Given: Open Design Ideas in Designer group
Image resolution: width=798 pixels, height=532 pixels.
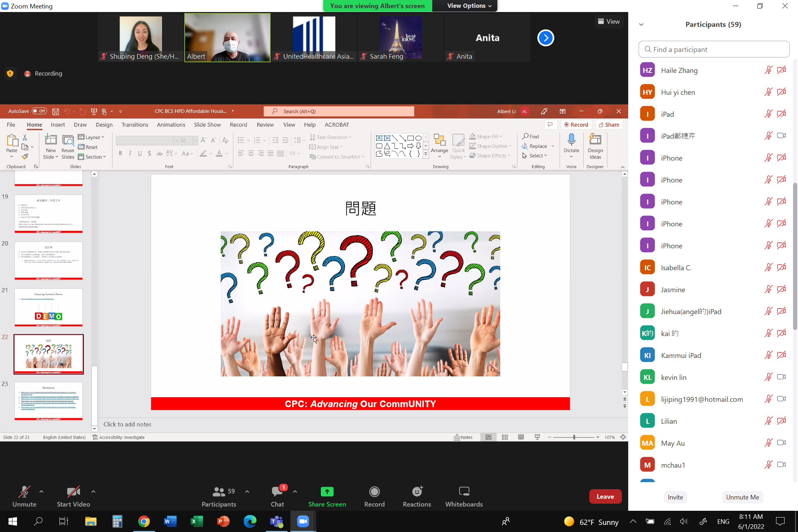Looking at the screenshot, I should pos(595,146).
